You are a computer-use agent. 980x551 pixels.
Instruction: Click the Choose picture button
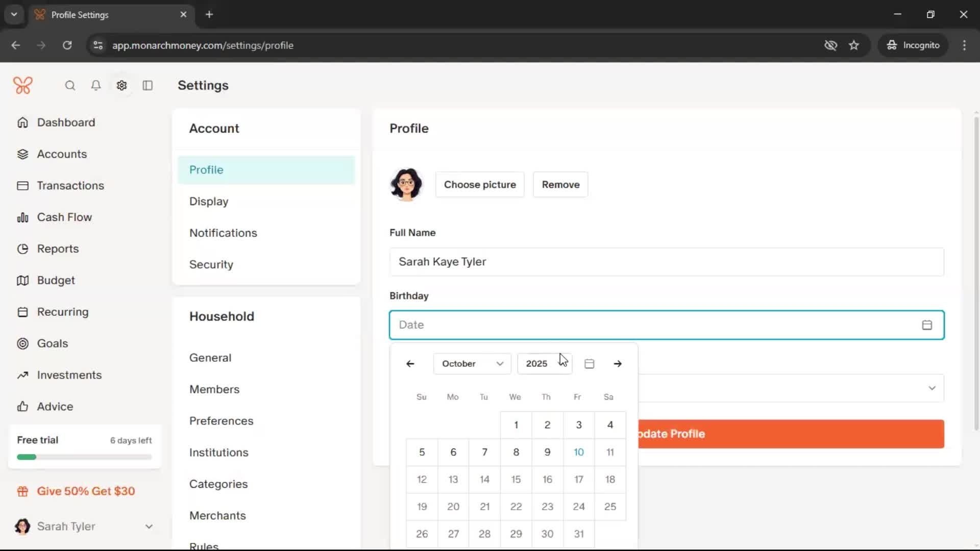point(479,185)
